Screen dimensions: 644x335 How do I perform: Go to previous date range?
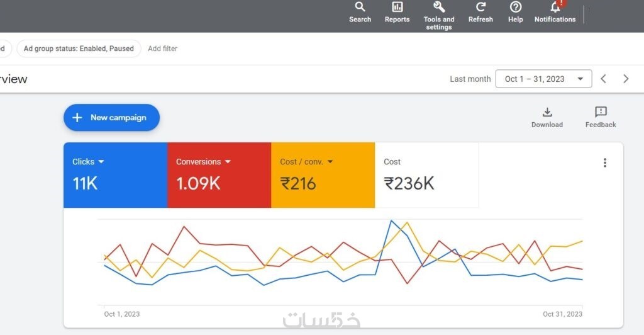coord(603,79)
